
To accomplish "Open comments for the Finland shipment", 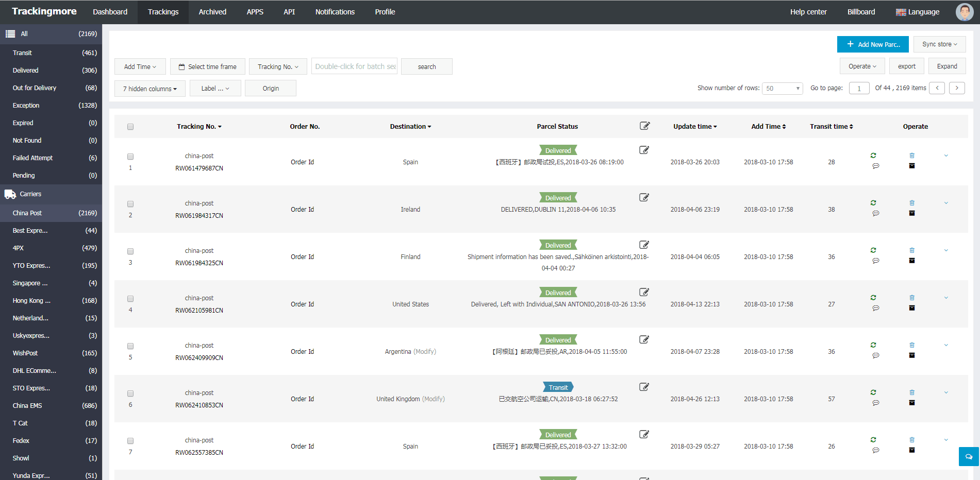I will coord(875,261).
